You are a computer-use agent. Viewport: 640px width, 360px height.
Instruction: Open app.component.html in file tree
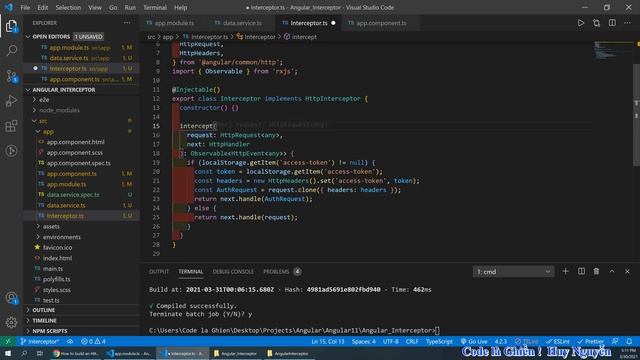point(76,142)
